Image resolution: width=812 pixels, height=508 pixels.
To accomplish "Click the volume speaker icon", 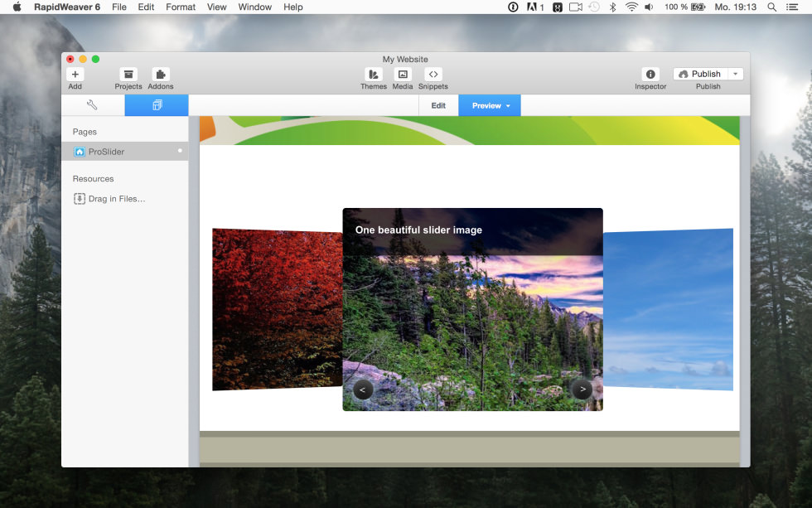I will pyautogui.click(x=649, y=7).
